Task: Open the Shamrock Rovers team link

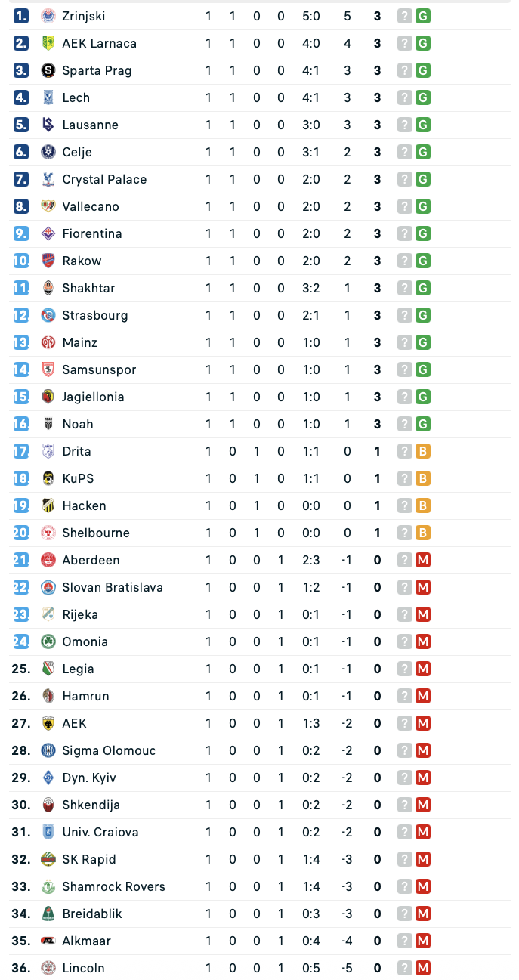Action: click(x=113, y=886)
